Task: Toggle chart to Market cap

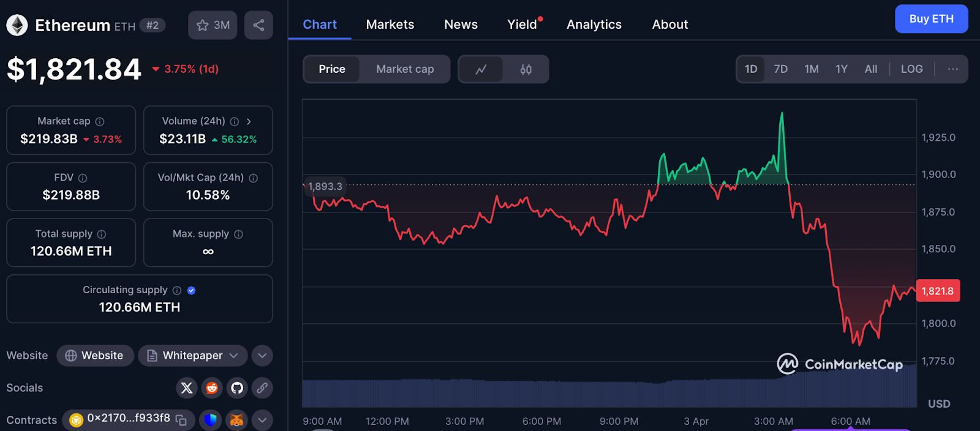Action: tap(405, 69)
